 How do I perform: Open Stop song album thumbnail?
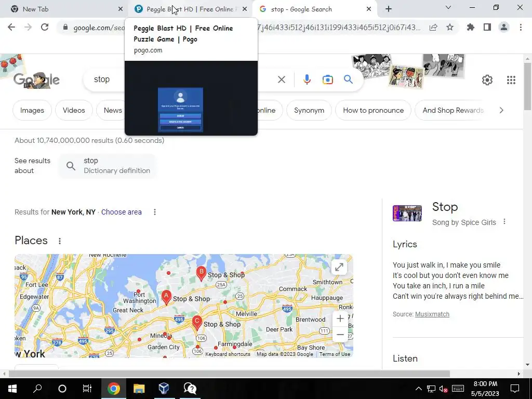407,213
